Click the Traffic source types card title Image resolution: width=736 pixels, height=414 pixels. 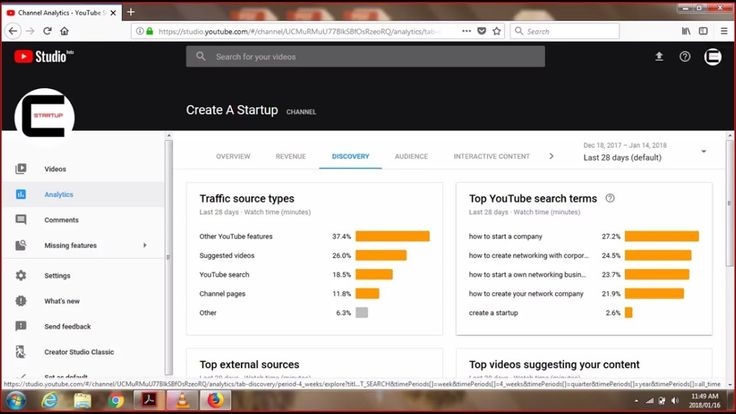247,199
